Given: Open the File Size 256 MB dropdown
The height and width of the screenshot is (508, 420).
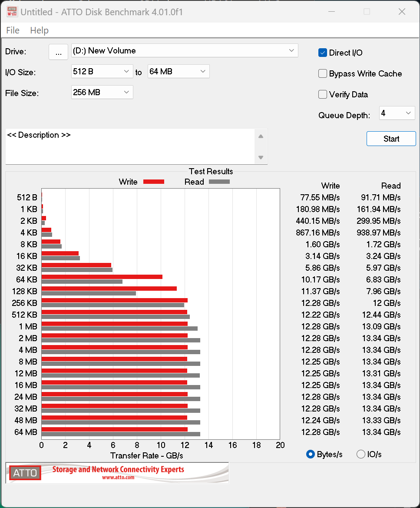Looking at the screenshot, I should [102, 92].
